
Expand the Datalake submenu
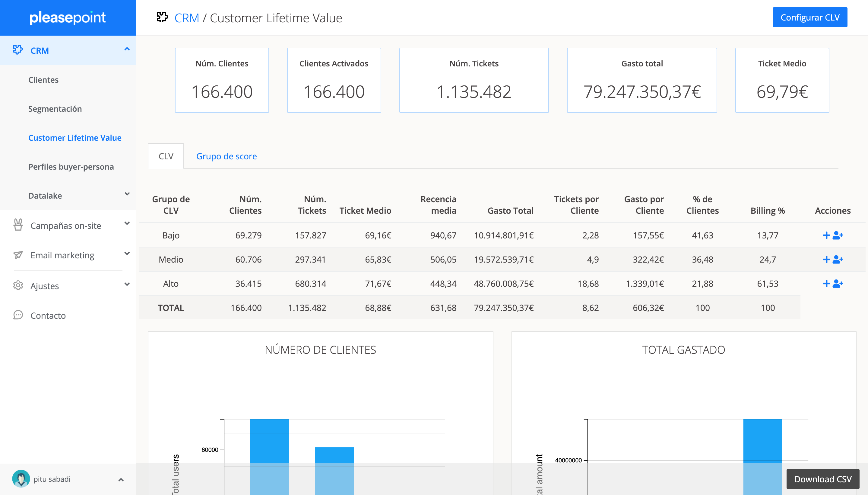(127, 194)
